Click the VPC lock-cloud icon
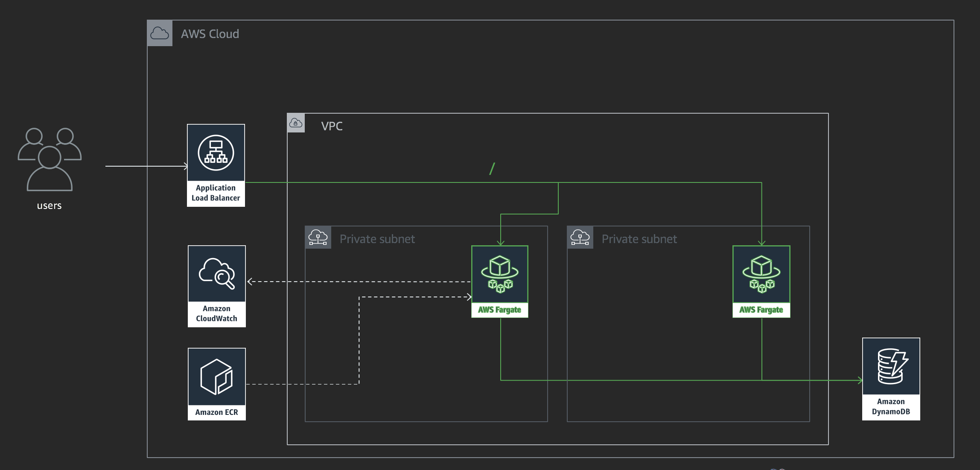The height and width of the screenshot is (470, 980). tap(296, 123)
